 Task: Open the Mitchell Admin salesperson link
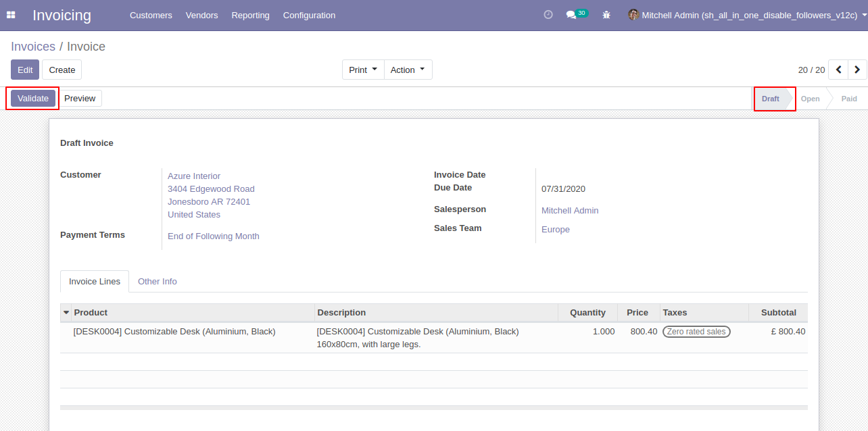tap(570, 211)
